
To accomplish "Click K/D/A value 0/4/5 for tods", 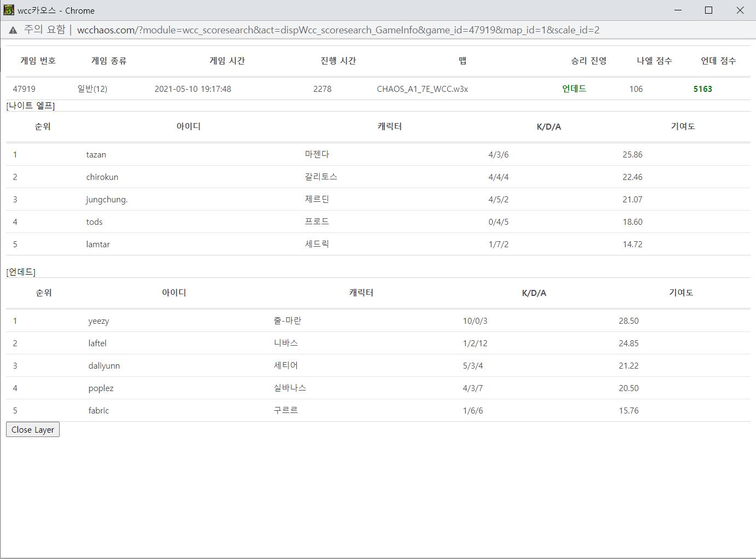I will click(499, 222).
